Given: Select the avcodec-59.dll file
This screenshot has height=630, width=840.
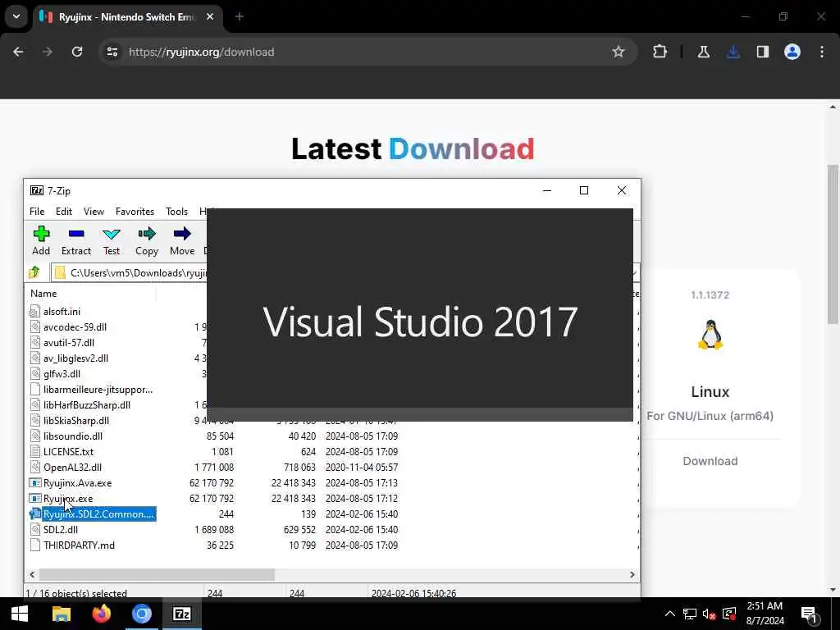Looking at the screenshot, I should [x=75, y=326].
